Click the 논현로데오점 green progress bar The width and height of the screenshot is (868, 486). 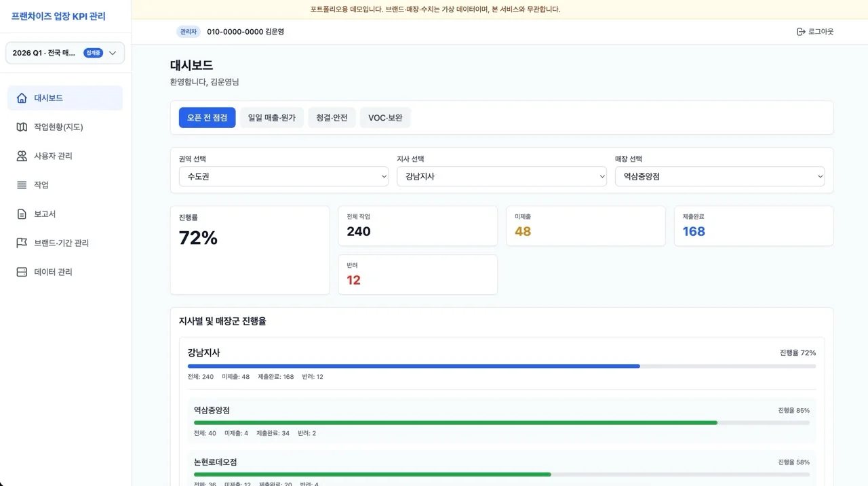tap(502, 474)
